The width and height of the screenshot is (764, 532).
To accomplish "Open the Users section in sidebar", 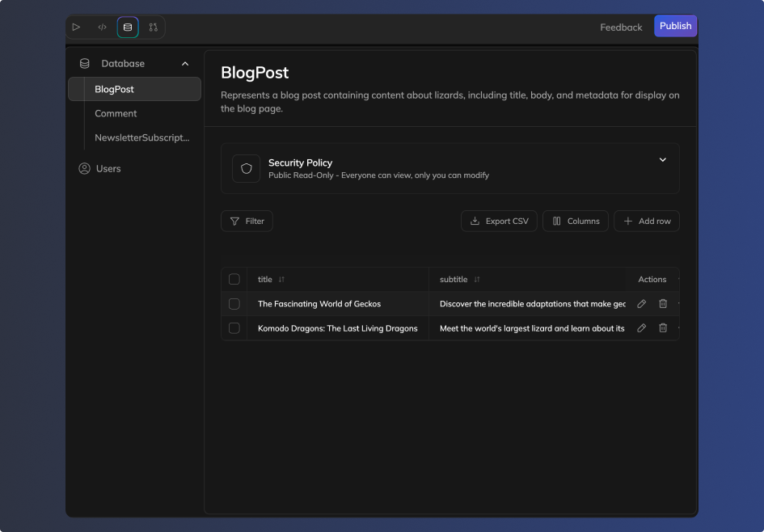I will pyautogui.click(x=108, y=169).
